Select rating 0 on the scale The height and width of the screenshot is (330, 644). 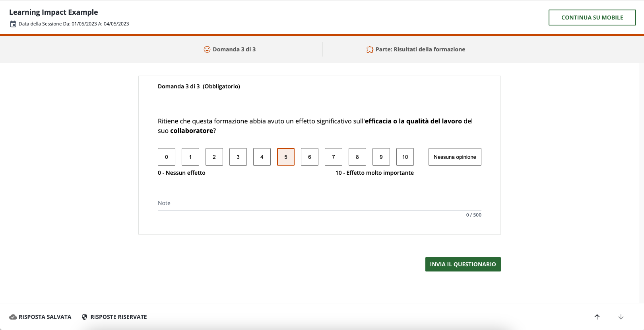pyautogui.click(x=167, y=157)
